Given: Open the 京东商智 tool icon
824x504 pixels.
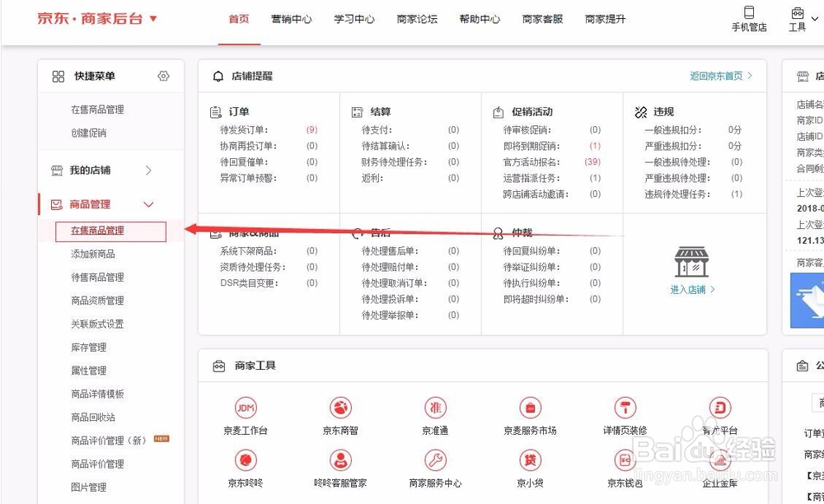Looking at the screenshot, I should [x=340, y=408].
